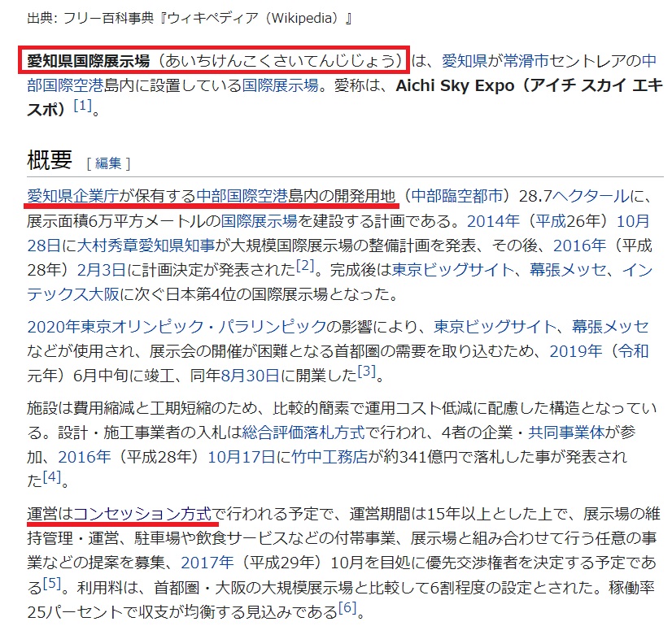The width and height of the screenshot is (672, 626).
Task: Open the 愛知県 link in first paragraph
Action: pyautogui.click(x=465, y=61)
